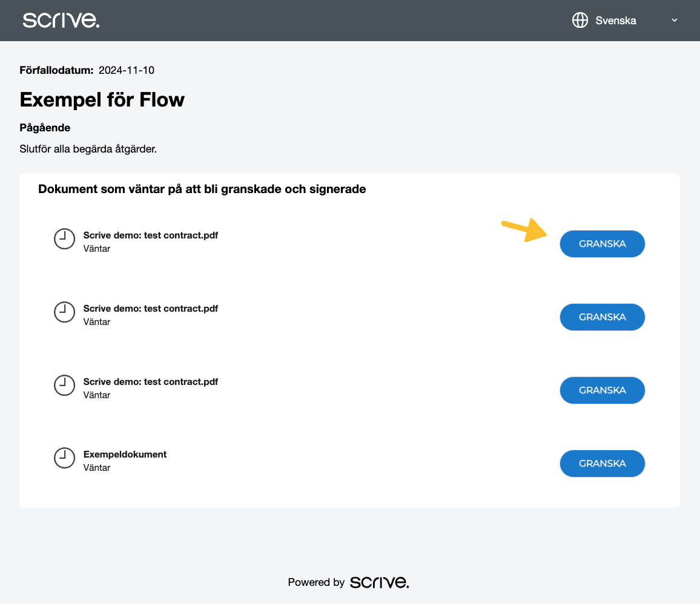Viewport: 700px width, 604px height.
Task: Expand the chevron arrow beside Svenska
Action: click(675, 21)
